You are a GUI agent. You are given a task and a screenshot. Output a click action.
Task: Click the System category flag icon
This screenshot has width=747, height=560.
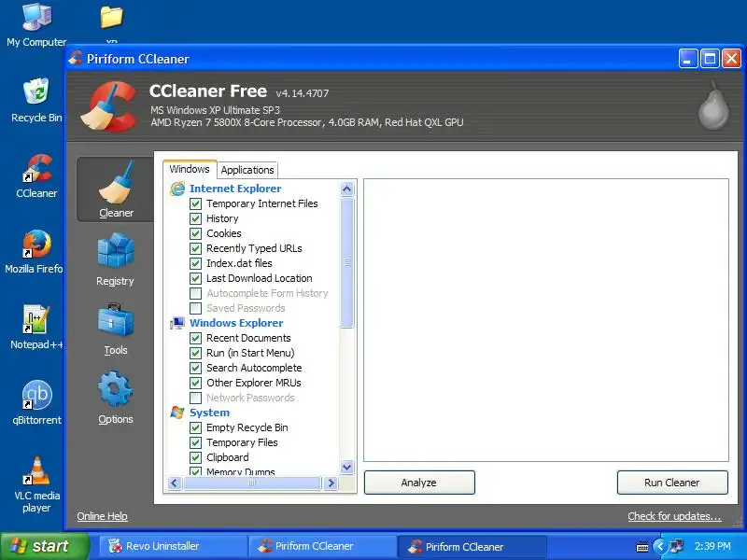177,413
